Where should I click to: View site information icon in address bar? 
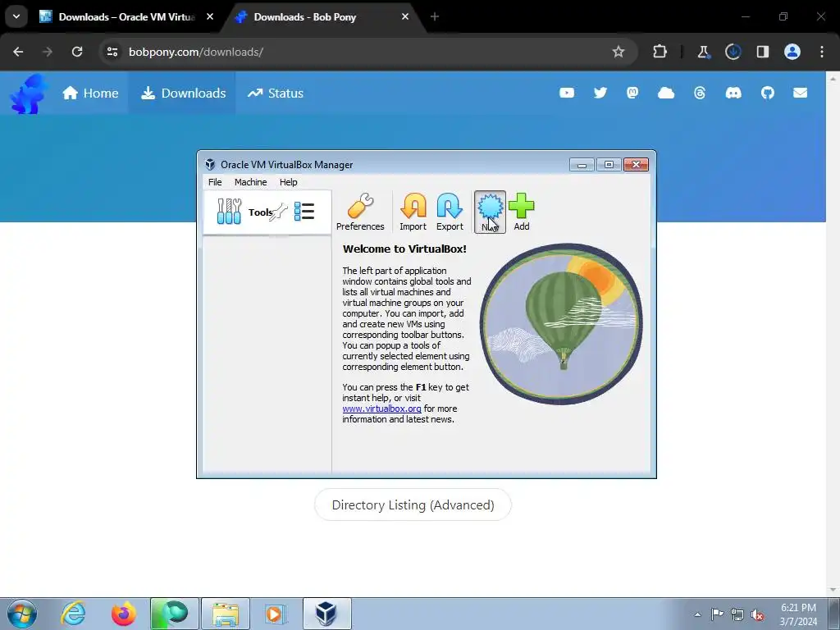112,52
